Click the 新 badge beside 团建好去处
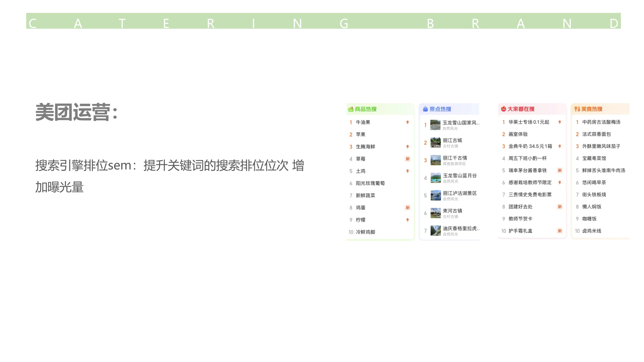This screenshot has width=644, height=362. point(560,207)
